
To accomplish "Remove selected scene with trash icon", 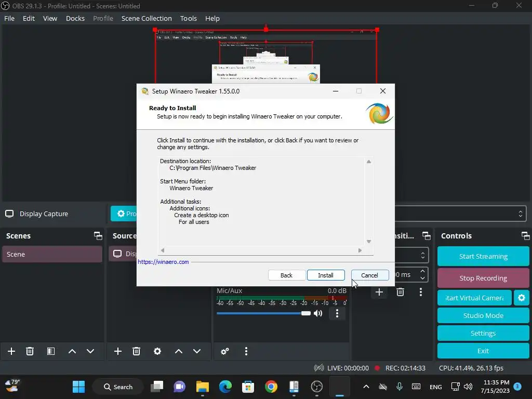I will [x=30, y=351].
